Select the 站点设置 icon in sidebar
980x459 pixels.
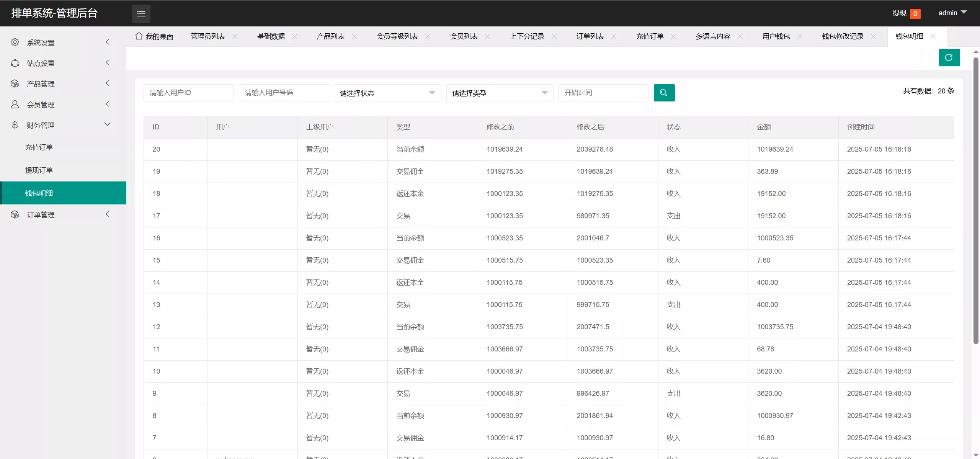coord(15,63)
